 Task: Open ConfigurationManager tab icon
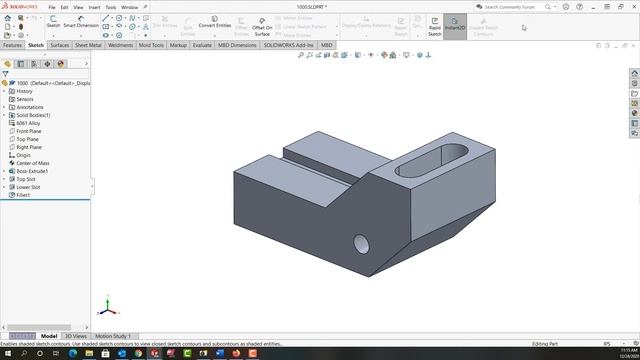tap(34, 64)
